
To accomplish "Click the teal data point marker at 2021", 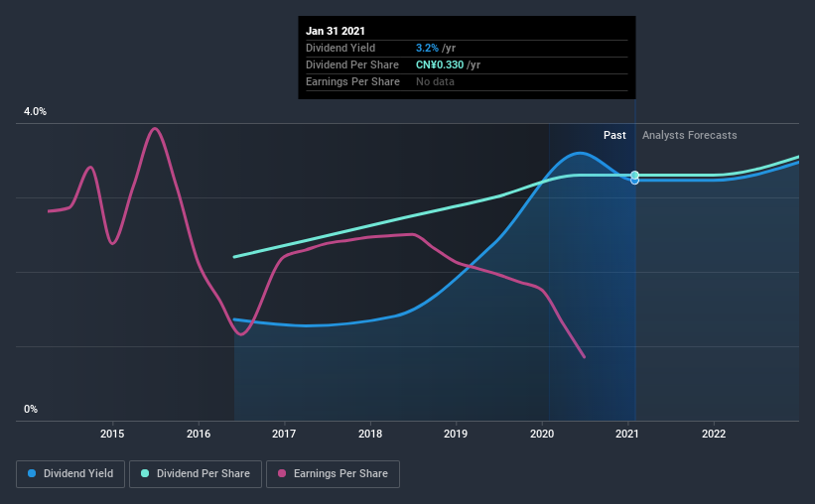I will 634,175.
